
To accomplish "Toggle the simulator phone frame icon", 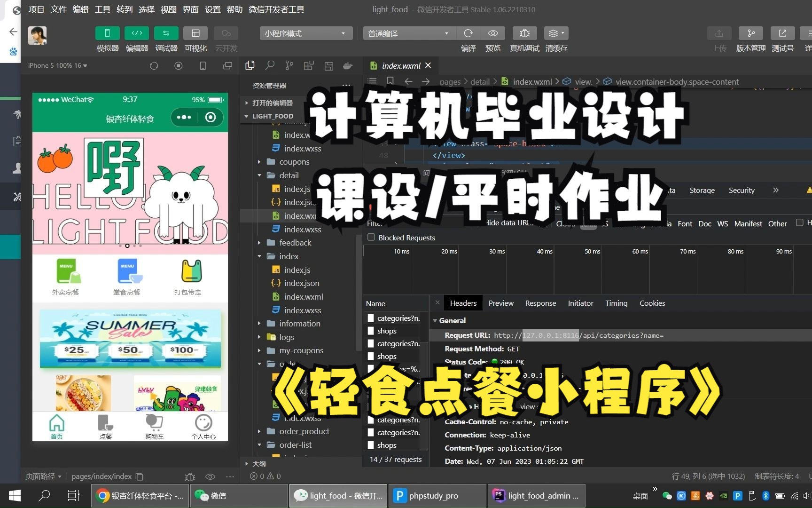I will [203, 66].
